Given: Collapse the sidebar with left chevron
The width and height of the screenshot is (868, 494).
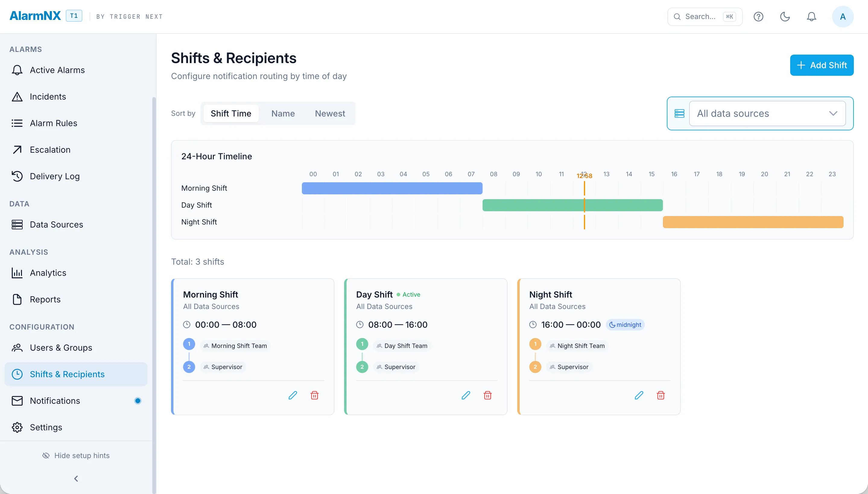Looking at the screenshot, I should coord(76,479).
